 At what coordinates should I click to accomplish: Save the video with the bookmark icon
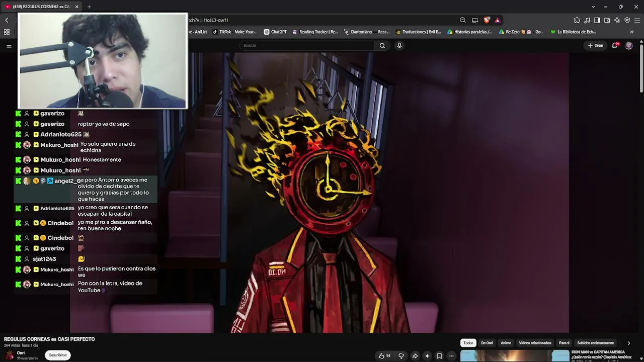[x=439, y=356]
